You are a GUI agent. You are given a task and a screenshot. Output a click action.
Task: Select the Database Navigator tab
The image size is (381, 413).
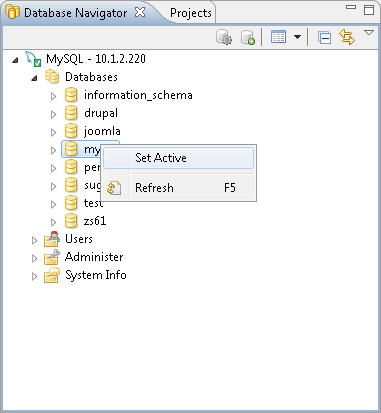click(75, 13)
